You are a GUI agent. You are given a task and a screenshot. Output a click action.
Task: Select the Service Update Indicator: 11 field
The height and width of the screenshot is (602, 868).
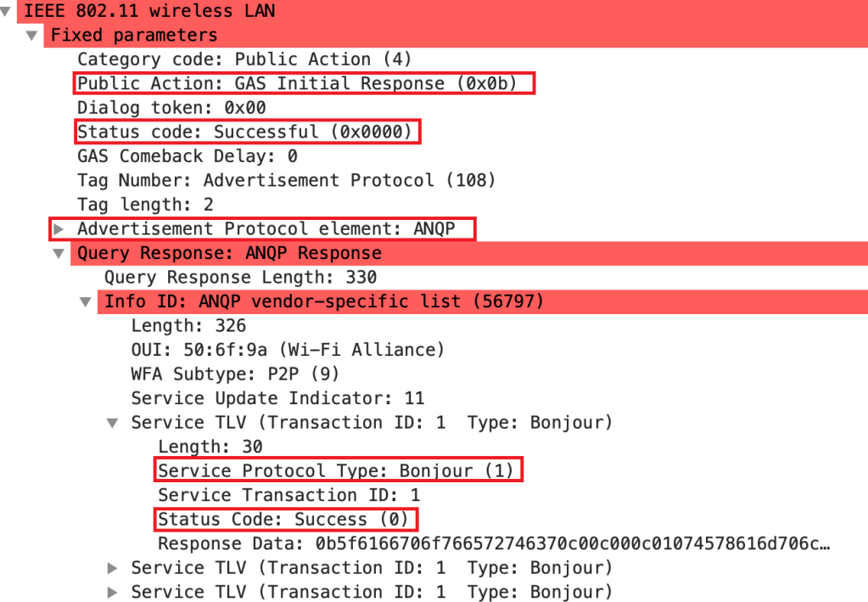click(277, 398)
